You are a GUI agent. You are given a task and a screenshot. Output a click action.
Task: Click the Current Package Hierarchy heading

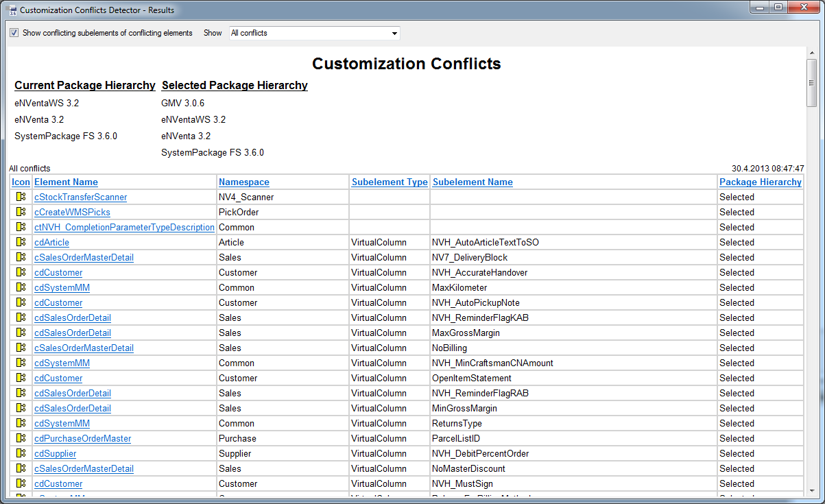tap(85, 86)
